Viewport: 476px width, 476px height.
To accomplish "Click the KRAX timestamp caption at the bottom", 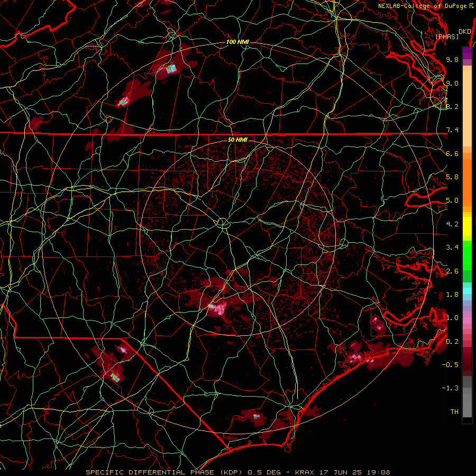I will [x=342, y=472].
